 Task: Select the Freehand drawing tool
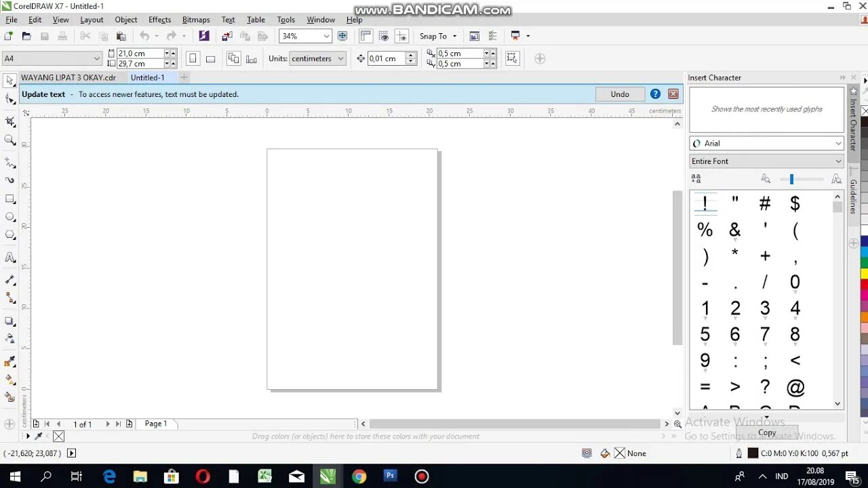pyautogui.click(x=9, y=163)
